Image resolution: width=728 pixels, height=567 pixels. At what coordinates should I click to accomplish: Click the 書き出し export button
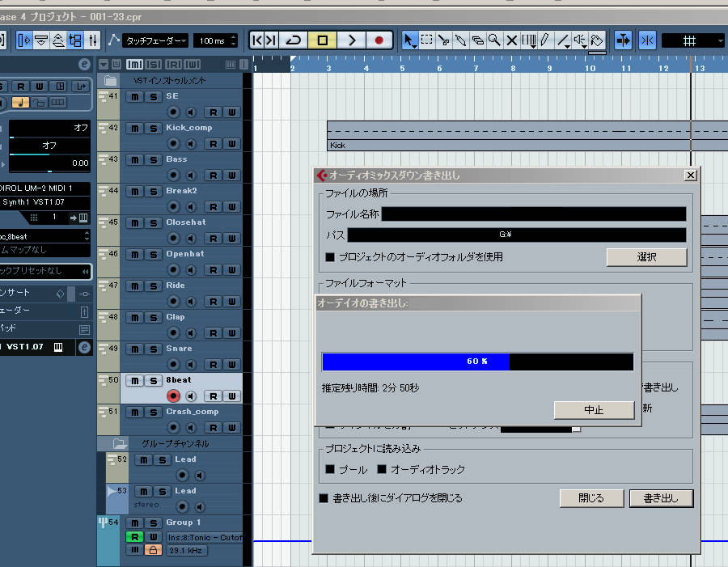coord(661,498)
